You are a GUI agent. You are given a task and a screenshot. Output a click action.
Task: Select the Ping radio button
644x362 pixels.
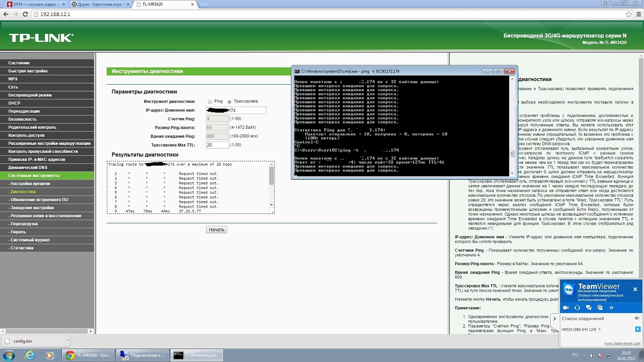click(209, 101)
